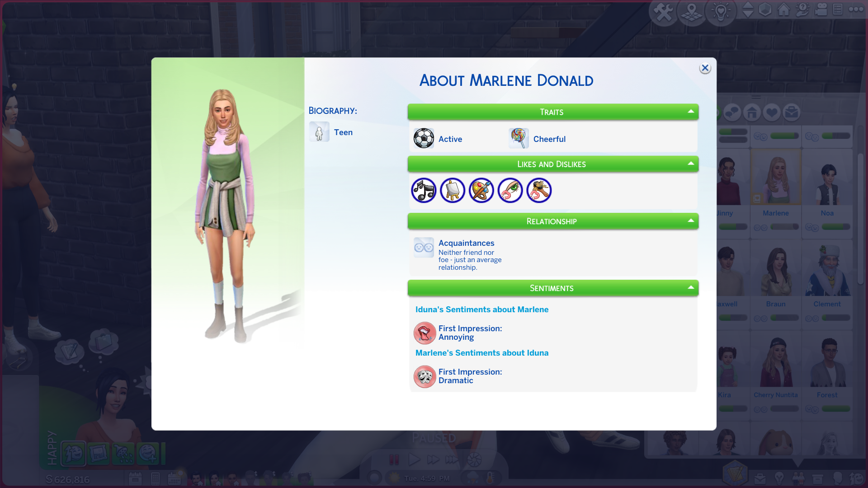Toggle walls view cube icon
The width and height of the screenshot is (868, 488).
pyautogui.click(x=765, y=9)
